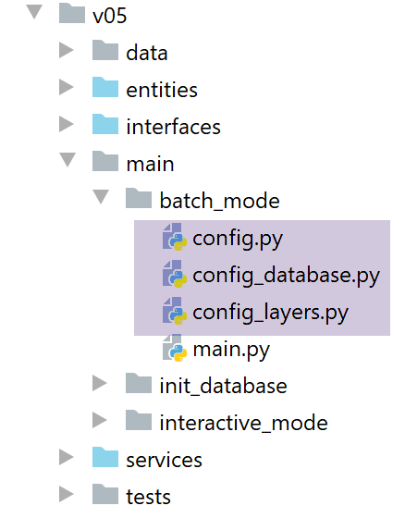Click the gray v05 root folder icon

tap(72, 13)
